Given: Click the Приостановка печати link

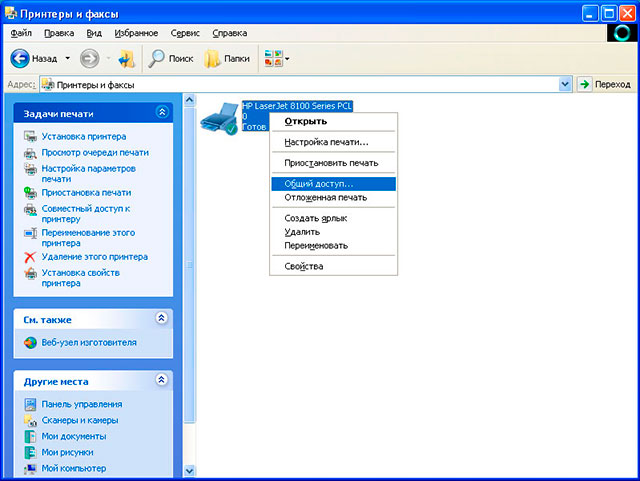Looking at the screenshot, I should point(86,192).
